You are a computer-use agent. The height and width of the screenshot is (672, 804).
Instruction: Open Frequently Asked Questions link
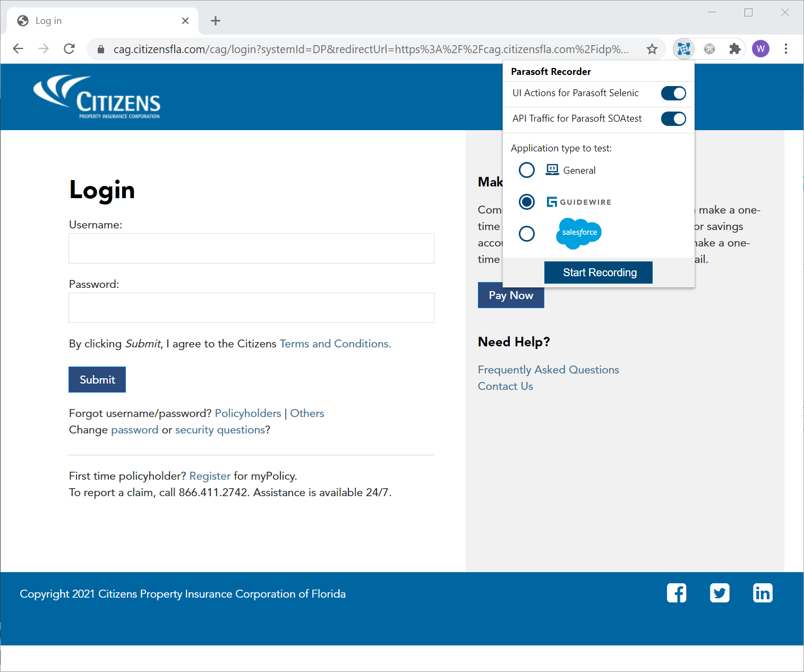coord(549,370)
